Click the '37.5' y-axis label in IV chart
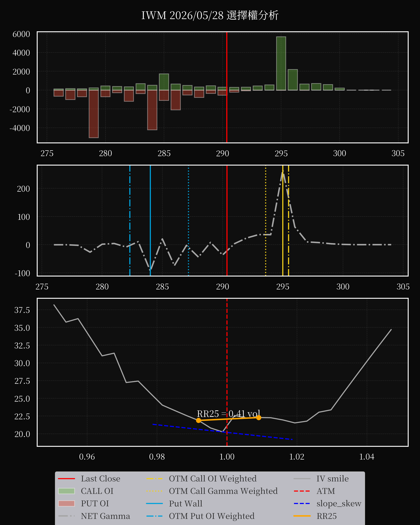 pyautogui.click(x=22, y=310)
